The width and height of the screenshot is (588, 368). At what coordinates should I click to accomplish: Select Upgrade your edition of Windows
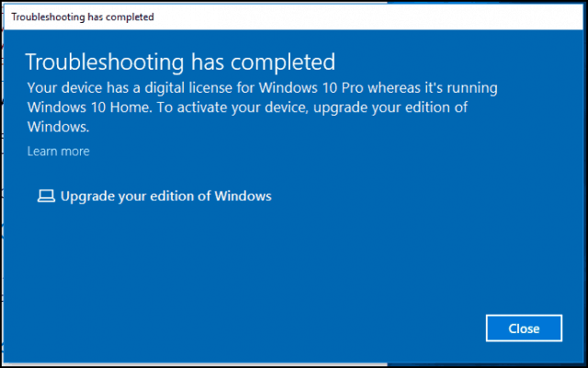[x=154, y=196]
